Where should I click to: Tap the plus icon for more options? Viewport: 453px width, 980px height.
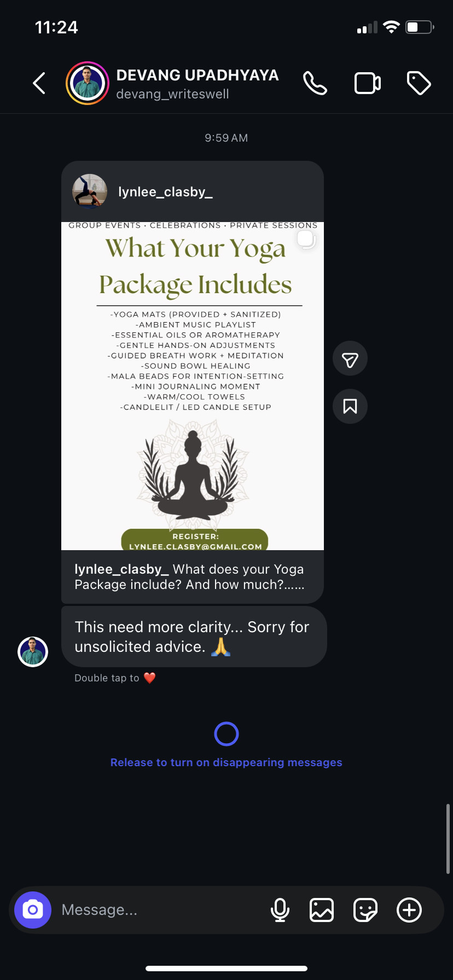pos(409,910)
